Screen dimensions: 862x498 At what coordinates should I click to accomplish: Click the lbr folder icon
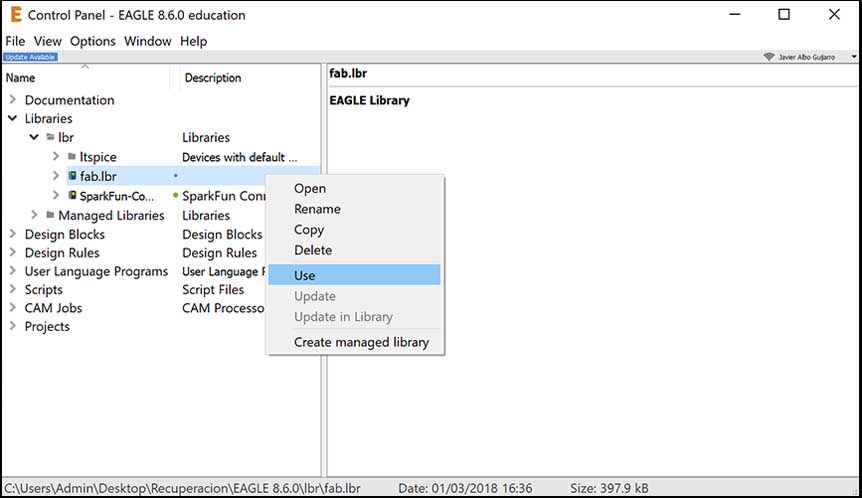[x=50, y=138]
